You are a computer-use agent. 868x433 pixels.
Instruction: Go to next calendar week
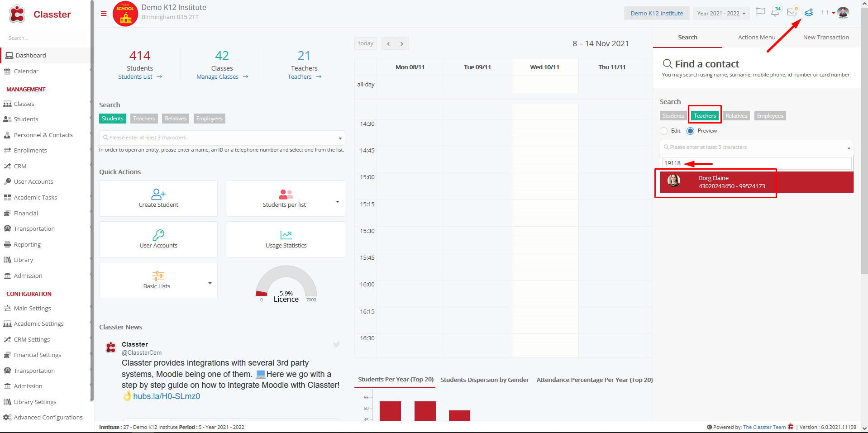point(402,43)
